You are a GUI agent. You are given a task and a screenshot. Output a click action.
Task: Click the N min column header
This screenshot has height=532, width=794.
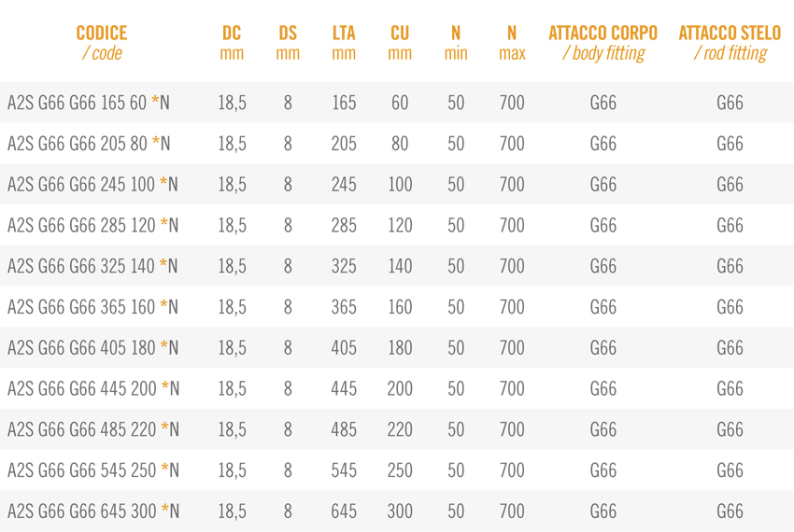click(x=456, y=43)
